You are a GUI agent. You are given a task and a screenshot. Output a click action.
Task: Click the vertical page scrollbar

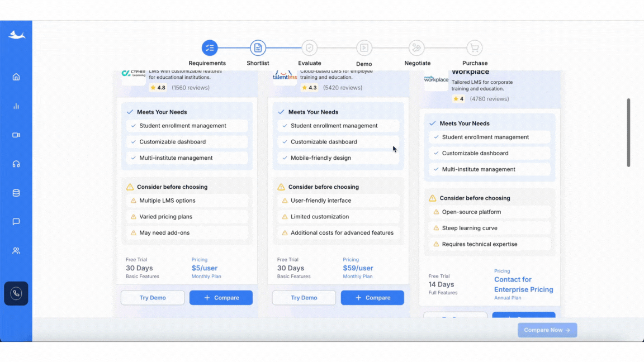pyautogui.click(x=628, y=133)
